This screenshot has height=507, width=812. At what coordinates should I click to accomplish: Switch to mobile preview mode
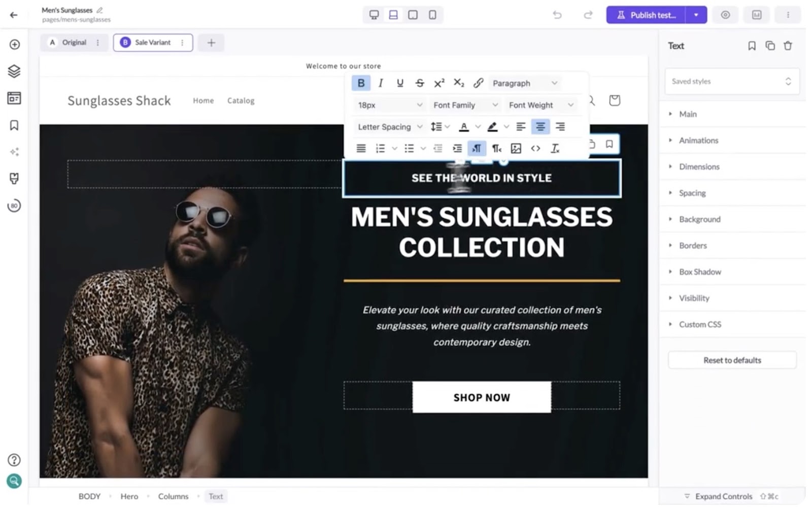tap(432, 15)
